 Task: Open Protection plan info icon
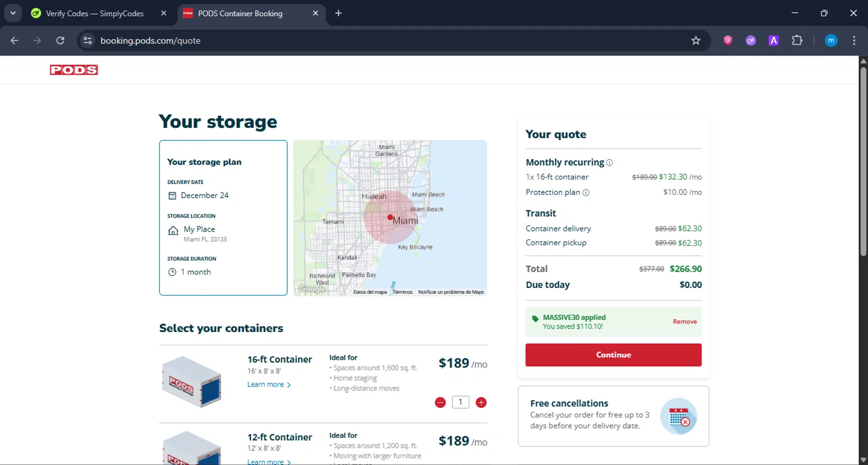pos(586,193)
